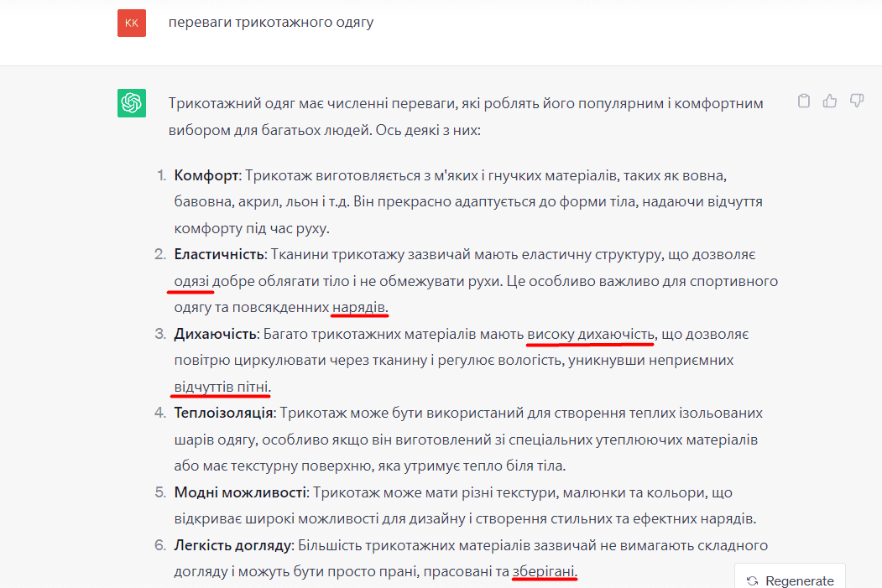Click the underlined phrase відчуттів пітні
This screenshot has height=588, width=882.
click(x=222, y=387)
